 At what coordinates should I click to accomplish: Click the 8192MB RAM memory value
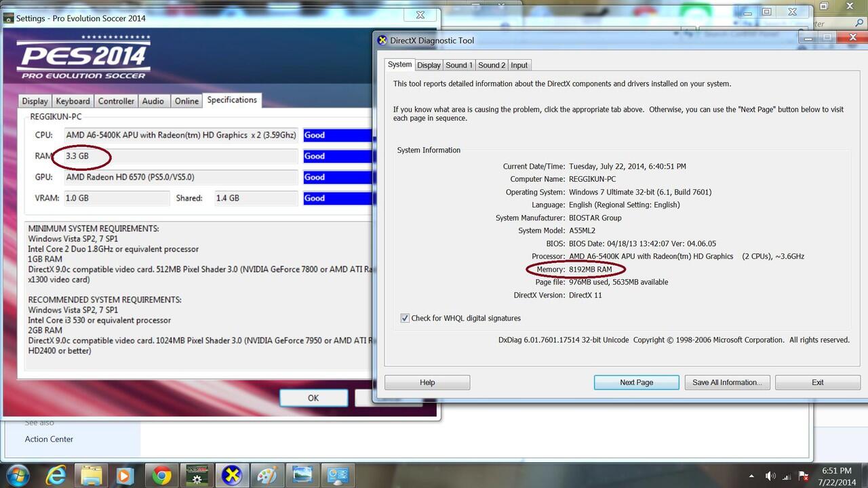[591, 269]
